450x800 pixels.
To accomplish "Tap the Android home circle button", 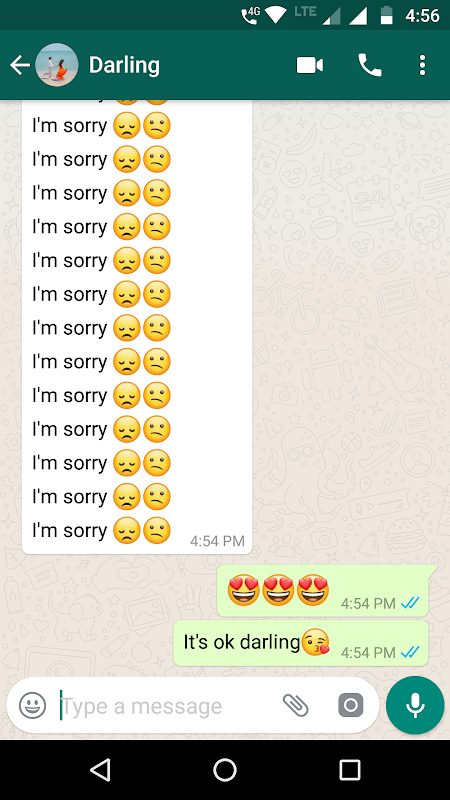I will [225, 769].
